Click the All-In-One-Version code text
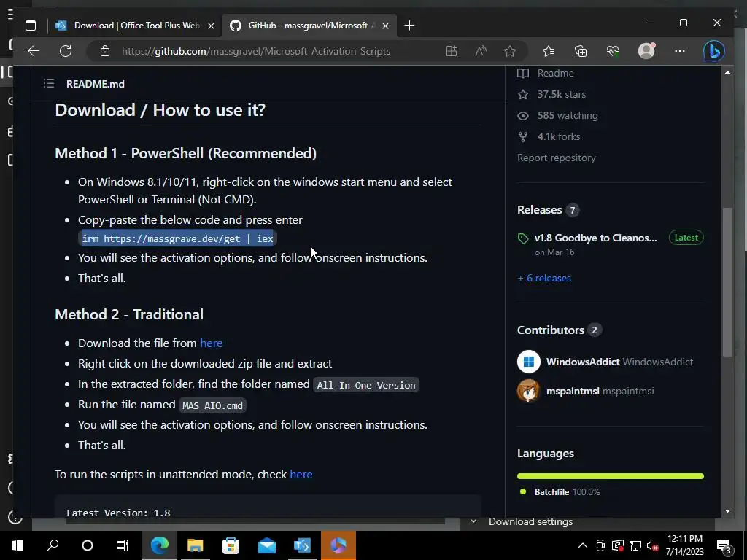The height and width of the screenshot is (560, 747). [x=366, y=385]
